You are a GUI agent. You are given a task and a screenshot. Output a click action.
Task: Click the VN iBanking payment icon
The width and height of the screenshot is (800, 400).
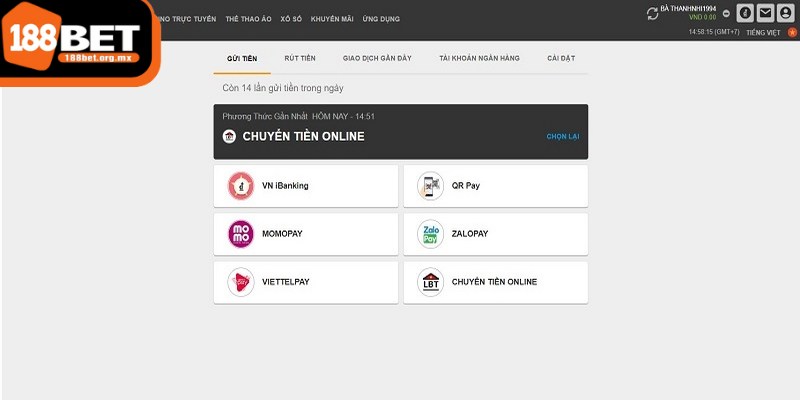tap(241, 186)
